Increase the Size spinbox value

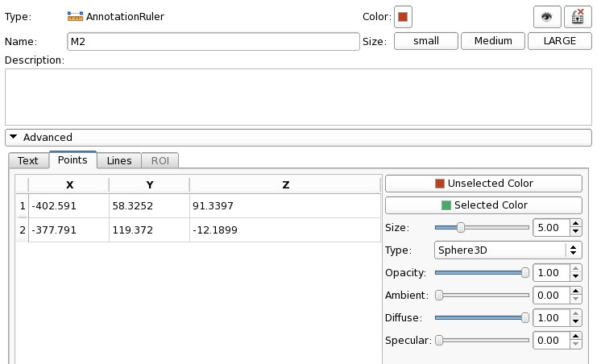tap(575, 224)
